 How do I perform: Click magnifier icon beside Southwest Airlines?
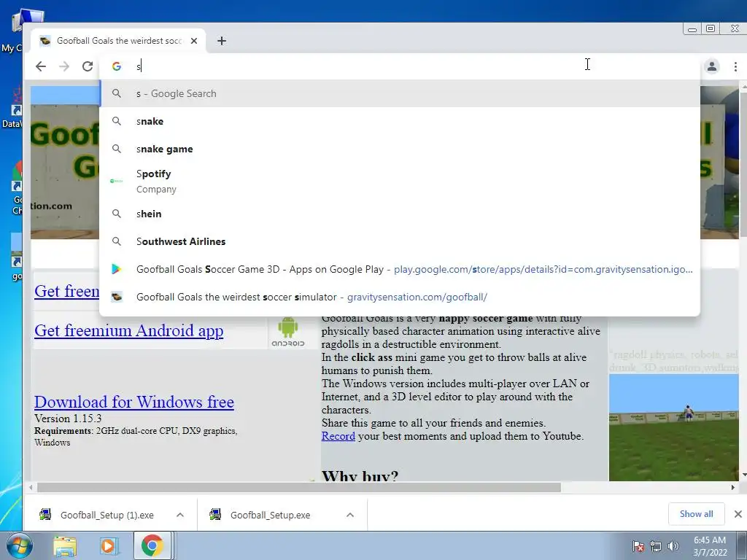116,241
